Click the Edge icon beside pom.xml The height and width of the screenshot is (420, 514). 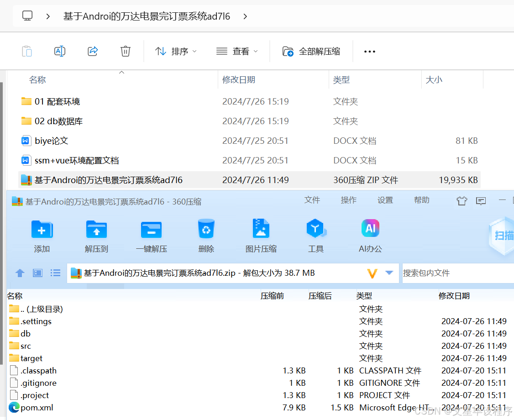(14, 407)
